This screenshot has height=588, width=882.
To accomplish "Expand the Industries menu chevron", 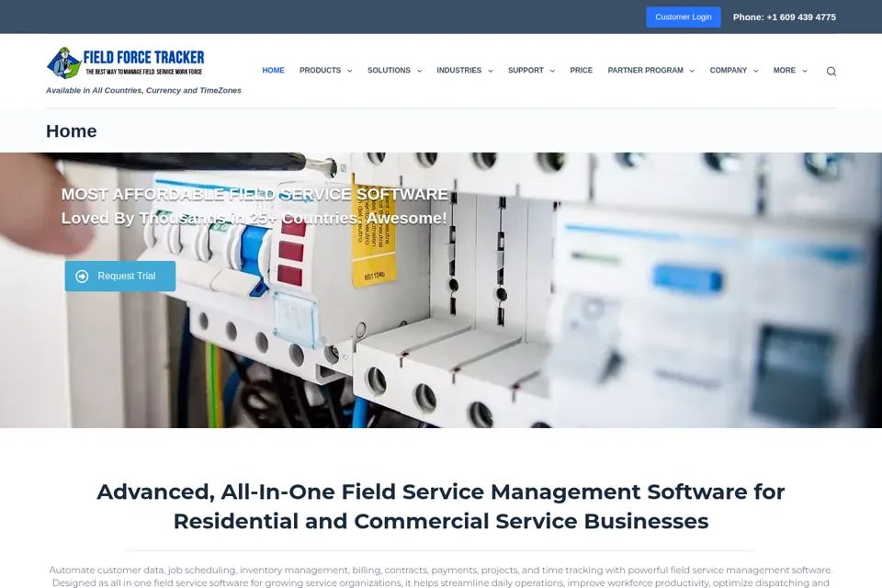I will pyautogui.click(x=491, y=71).
